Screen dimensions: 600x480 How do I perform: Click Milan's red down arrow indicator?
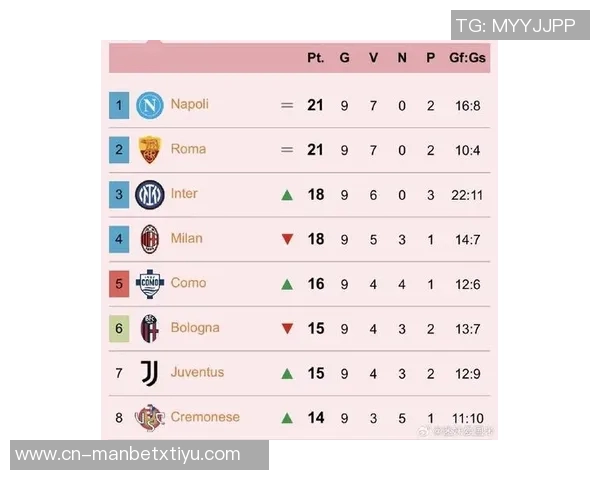(287, 240)
